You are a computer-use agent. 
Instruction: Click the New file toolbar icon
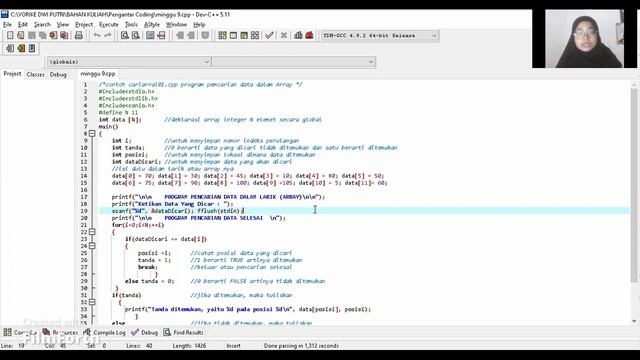coord(10,36)
